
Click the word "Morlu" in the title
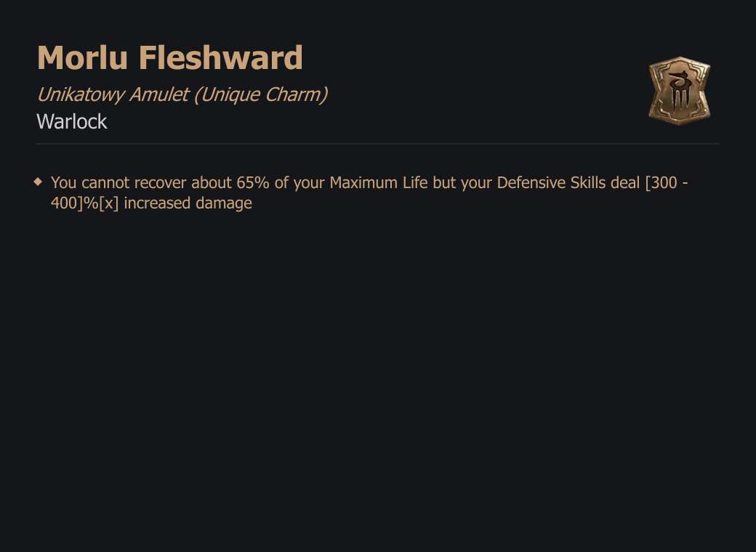click(x=82, y=58)
